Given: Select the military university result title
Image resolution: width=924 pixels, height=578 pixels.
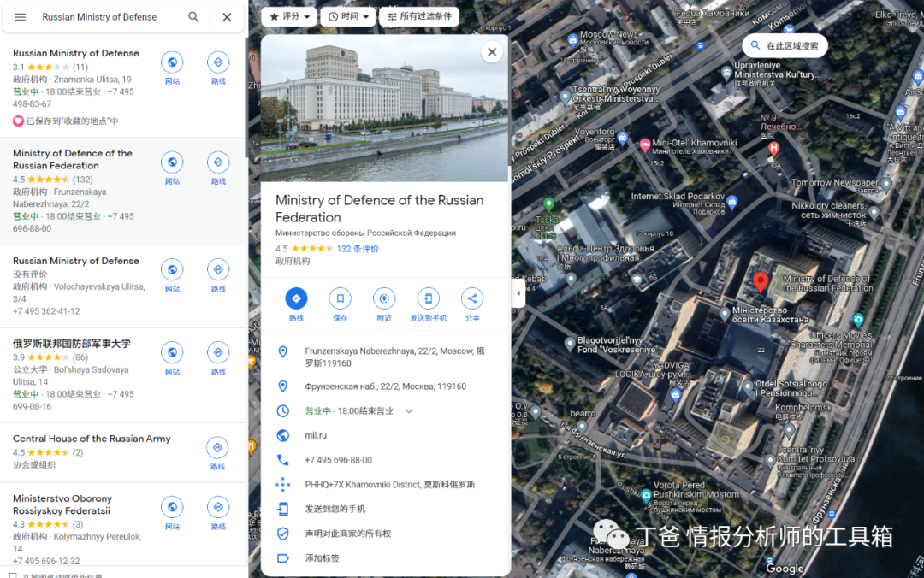Looking at the screenshot, I should pos(71,344).
